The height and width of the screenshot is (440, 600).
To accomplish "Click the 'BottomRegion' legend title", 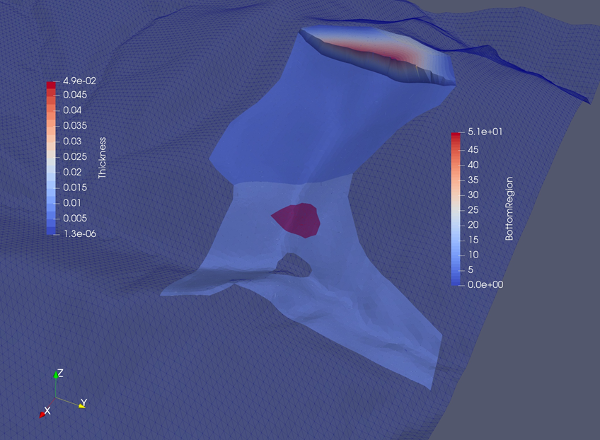I will tap(509, 209).
